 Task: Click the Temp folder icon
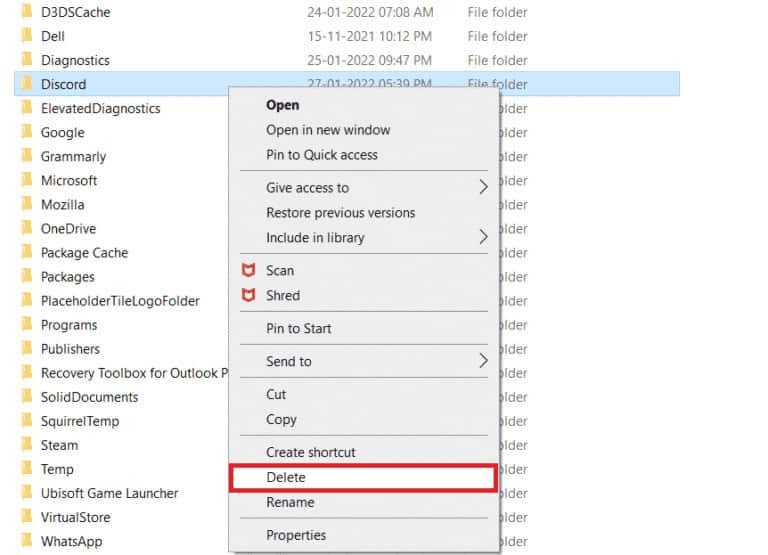coord(27,468)
